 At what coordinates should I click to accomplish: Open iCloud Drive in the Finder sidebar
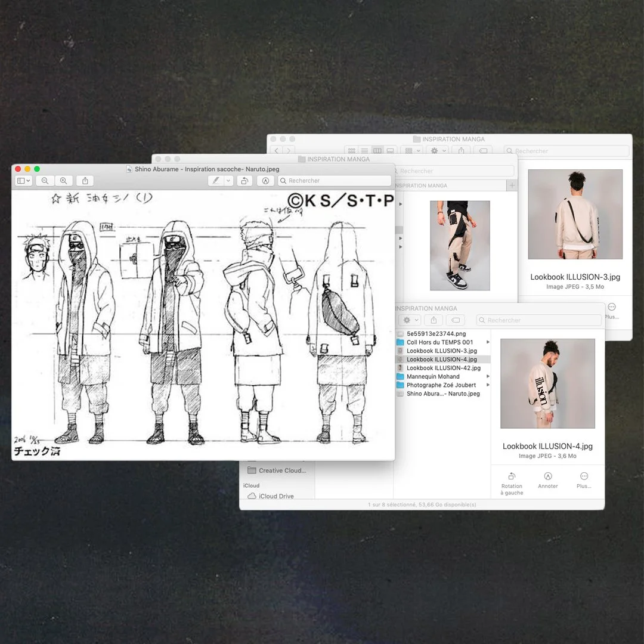pos(271,496)
